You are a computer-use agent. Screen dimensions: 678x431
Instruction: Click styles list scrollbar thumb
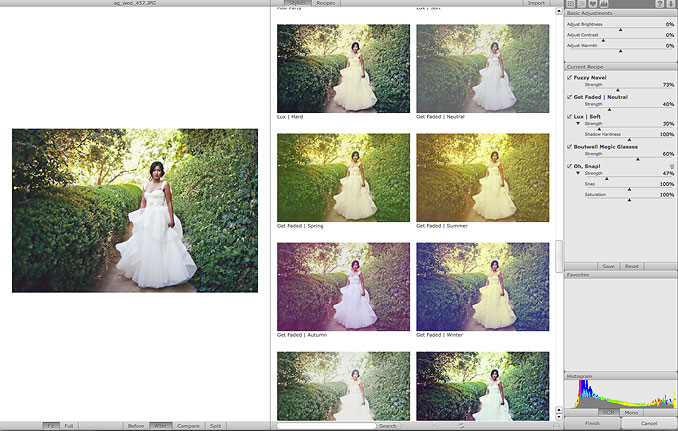coord(559,257)
